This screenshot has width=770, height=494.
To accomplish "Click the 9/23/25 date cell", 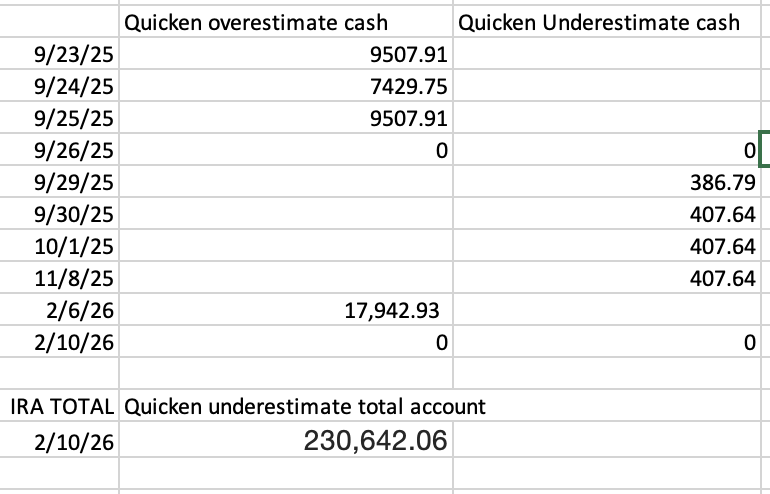I will 59,54.
